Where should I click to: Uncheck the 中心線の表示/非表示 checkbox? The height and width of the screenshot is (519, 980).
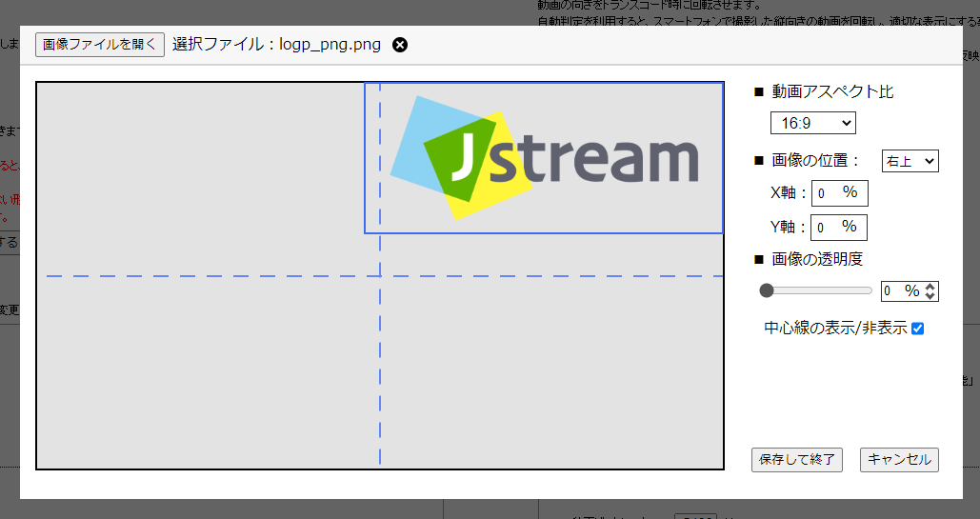click(917, 329)
